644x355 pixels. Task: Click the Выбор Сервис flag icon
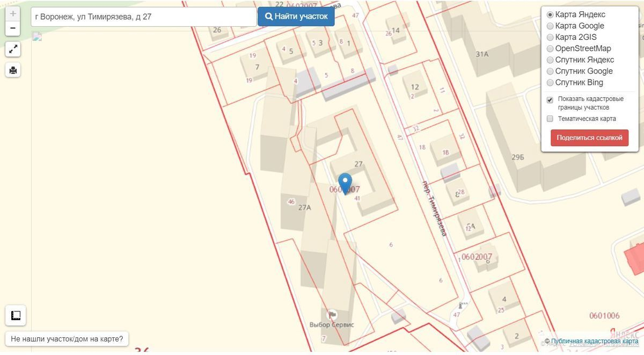332,315
